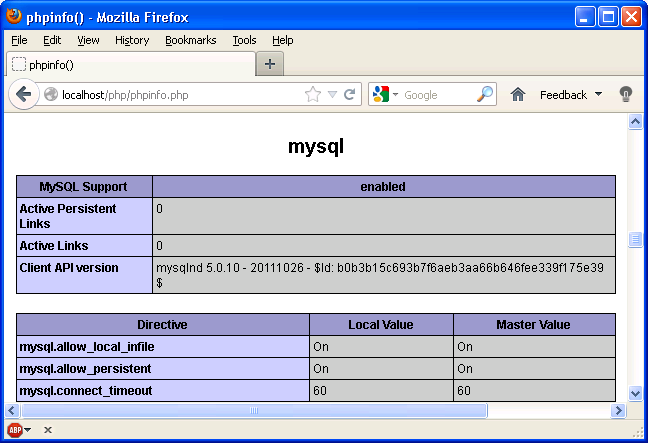Click the Master Value column header

point(534,325)
